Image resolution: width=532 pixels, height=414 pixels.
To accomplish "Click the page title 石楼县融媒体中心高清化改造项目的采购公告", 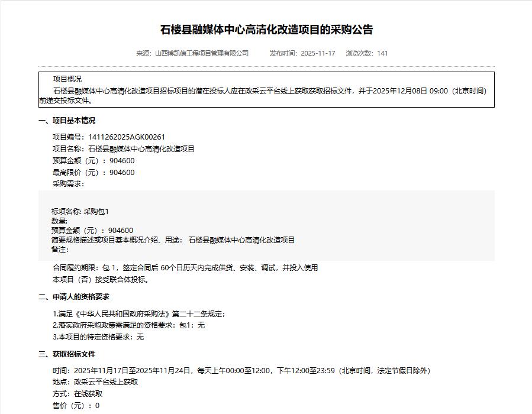I will pyautogui.click(x=266, y=30).
